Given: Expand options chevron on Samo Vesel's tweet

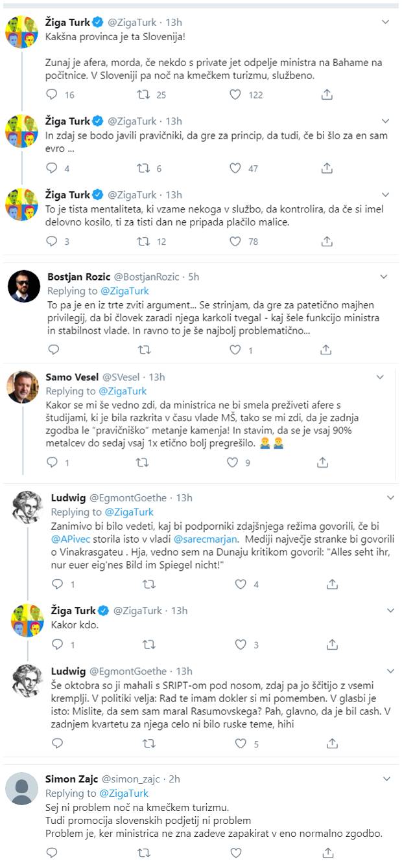Looking at the screenshot, I should coord(386,378).
